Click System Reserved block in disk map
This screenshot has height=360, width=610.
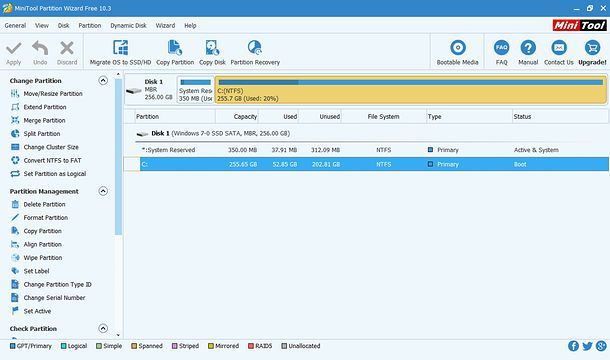tap(196, 90)
